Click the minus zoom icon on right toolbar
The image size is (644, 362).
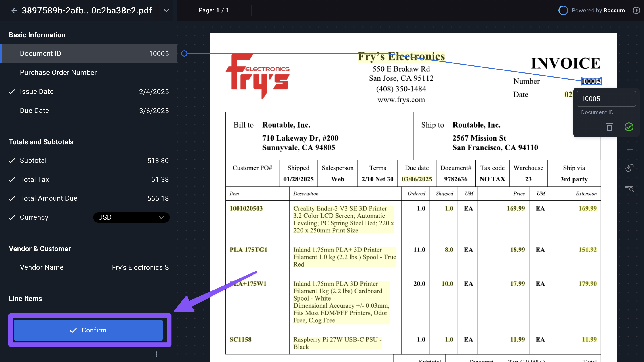click(630, 150)
